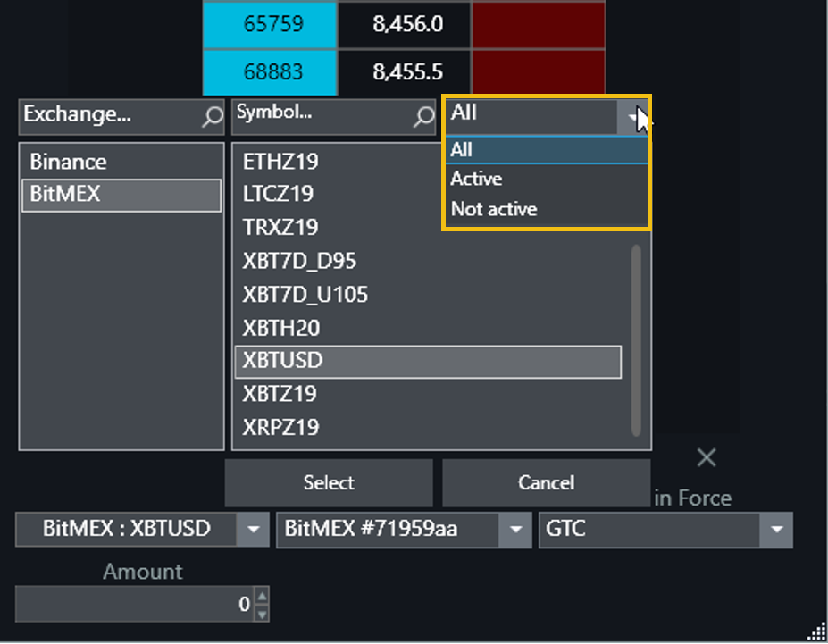The height and width of the screenshot is (644, 828).
Task: Pick ETHZ19 symbol
Action: 428,162
